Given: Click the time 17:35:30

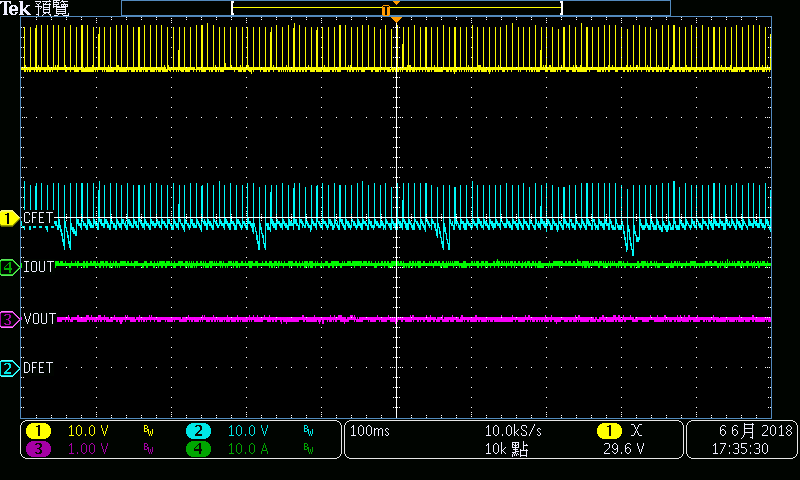Looking at the screenshot, I should pyautogui.click(x=740, y=449).
